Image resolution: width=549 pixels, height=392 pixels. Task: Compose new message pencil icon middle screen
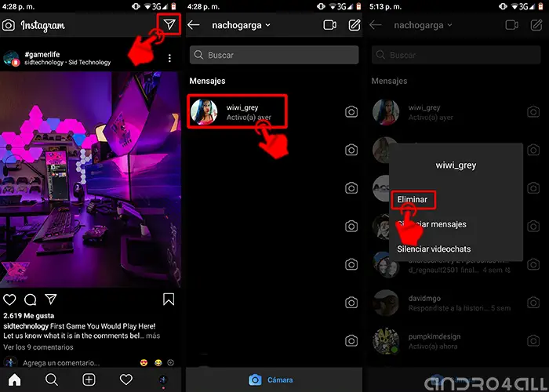coord(354,25)
